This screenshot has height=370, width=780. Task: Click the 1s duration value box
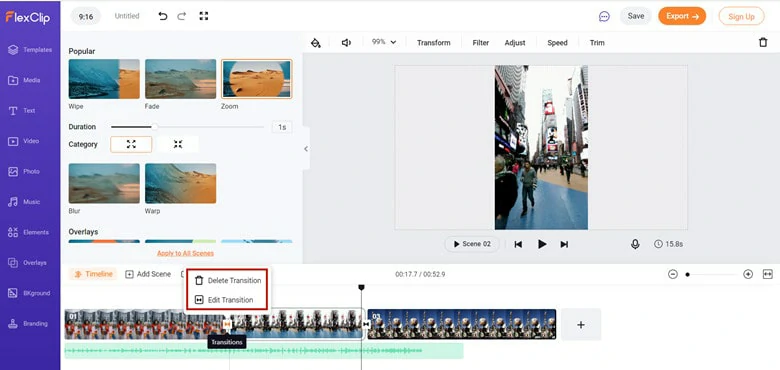coord(282,127)
